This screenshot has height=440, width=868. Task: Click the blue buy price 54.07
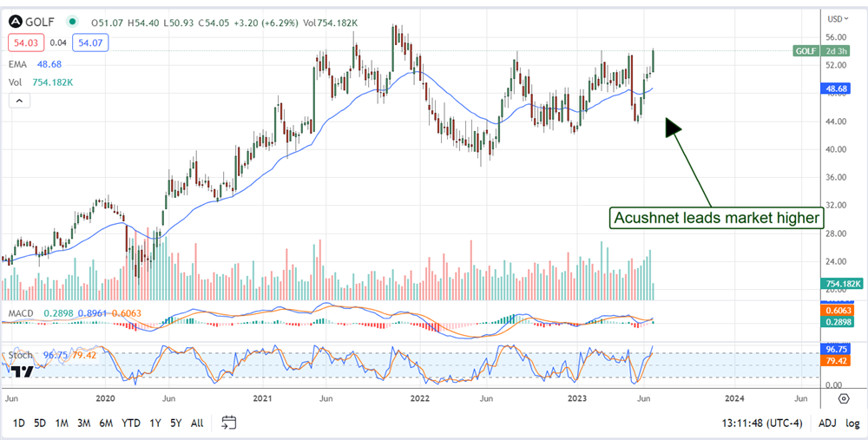pyautogui.click(x=91, y=43)
